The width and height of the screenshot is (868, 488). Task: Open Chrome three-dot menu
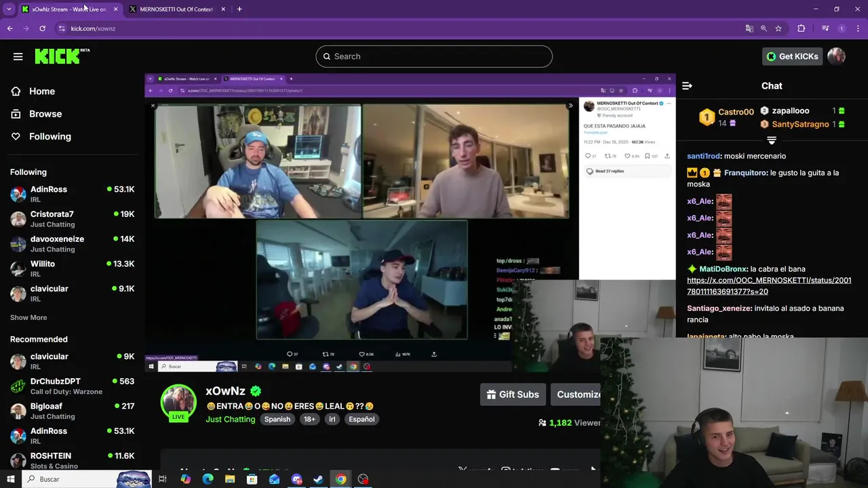[x=857, y=28]
